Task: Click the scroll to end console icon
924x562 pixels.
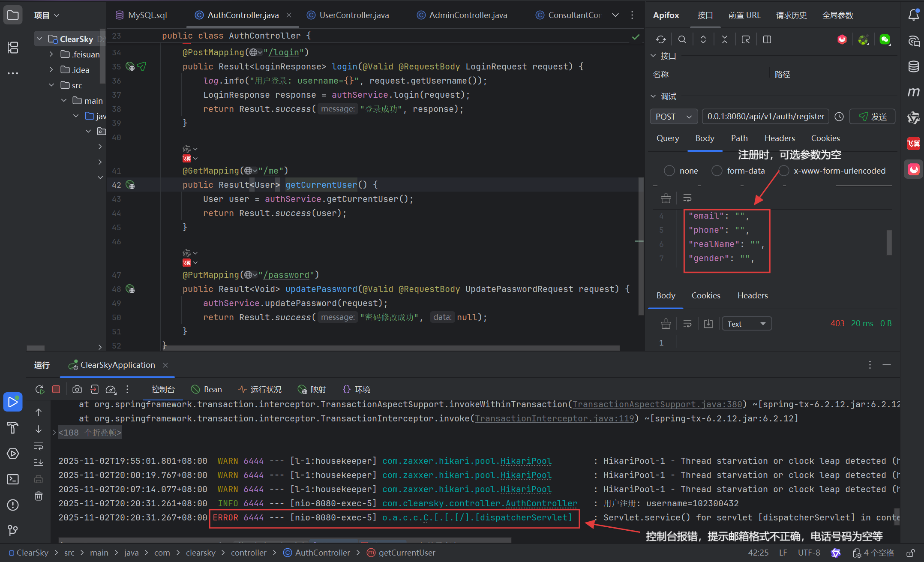Action: 39,462
